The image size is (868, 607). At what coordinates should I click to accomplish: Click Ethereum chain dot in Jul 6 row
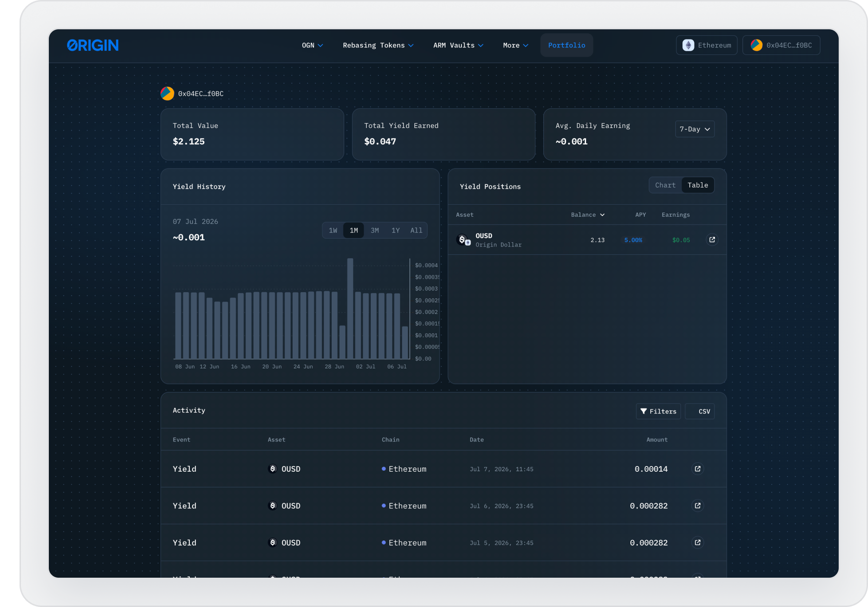click(x=384, y=506)
